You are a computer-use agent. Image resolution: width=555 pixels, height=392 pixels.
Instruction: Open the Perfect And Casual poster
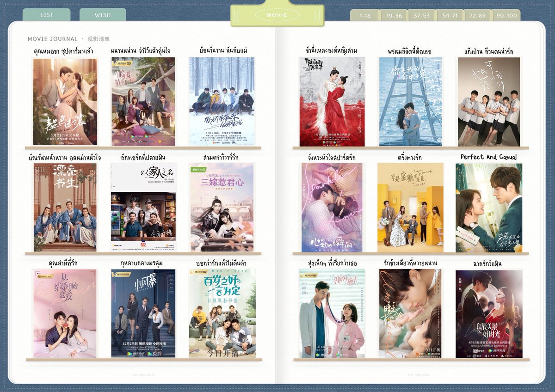pos(489,208)
